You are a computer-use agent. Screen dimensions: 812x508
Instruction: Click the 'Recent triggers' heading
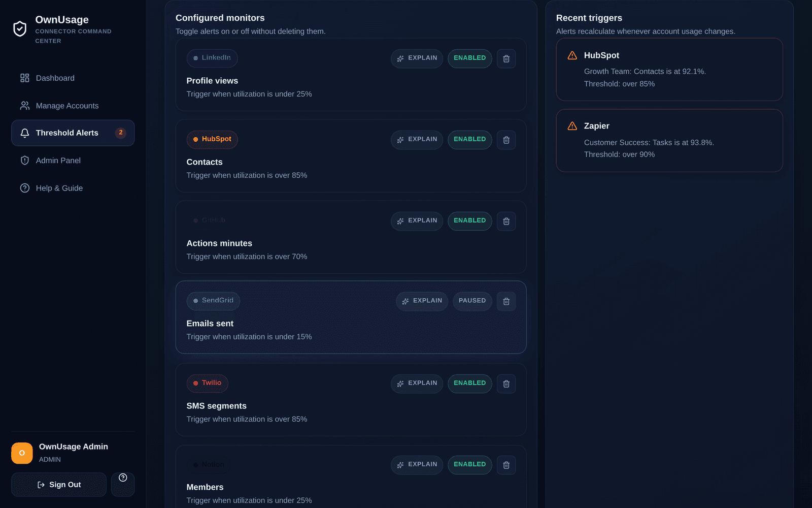pyautogui.click(x=589, y=18)
